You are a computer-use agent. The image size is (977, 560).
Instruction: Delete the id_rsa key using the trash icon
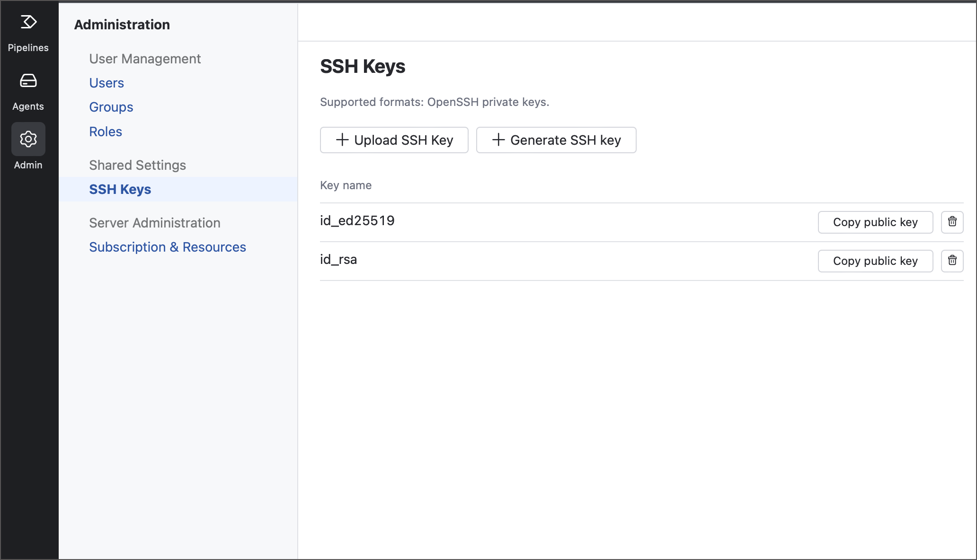click(952, 261)
